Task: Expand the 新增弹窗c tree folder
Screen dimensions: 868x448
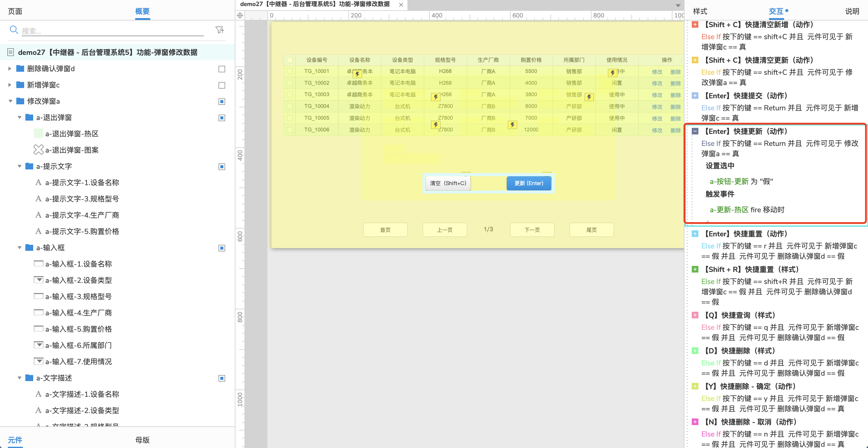Action: click(x=10, y=85)
